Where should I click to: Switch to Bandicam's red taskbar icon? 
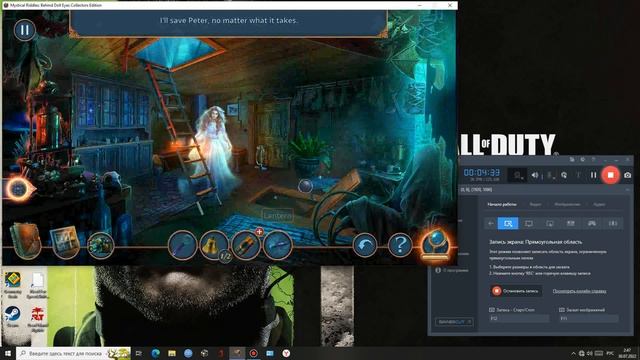coord(253,353)
